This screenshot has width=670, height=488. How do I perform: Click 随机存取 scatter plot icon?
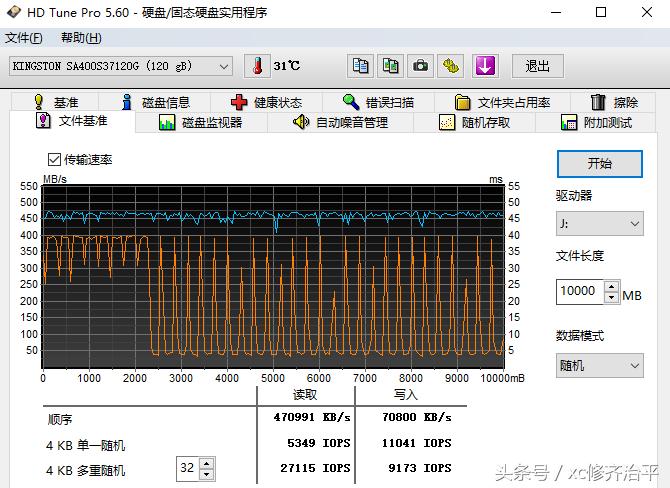coord(447,123)
